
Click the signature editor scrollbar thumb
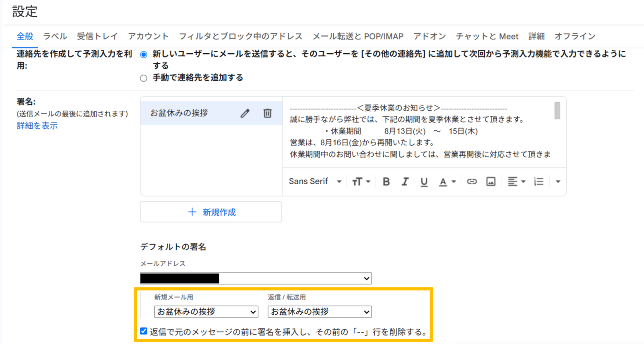coord(557,111)
